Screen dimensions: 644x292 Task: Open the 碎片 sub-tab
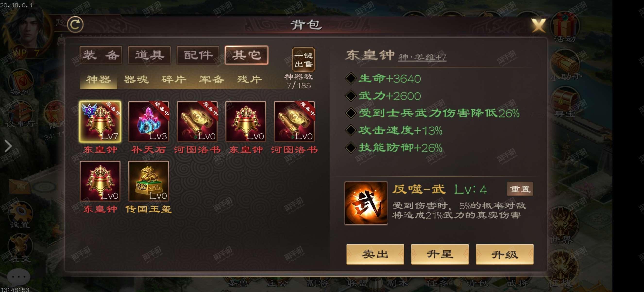pos(174,79)
